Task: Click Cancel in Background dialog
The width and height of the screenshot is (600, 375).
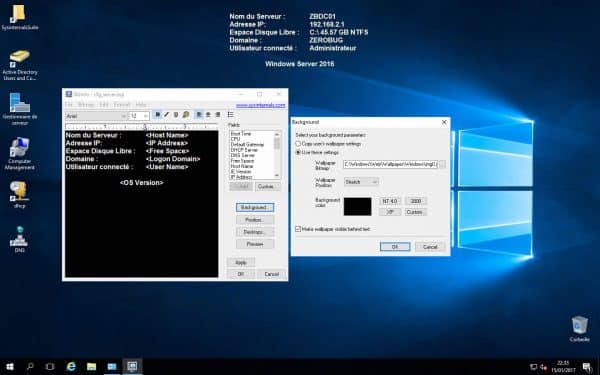Action: 430,247
